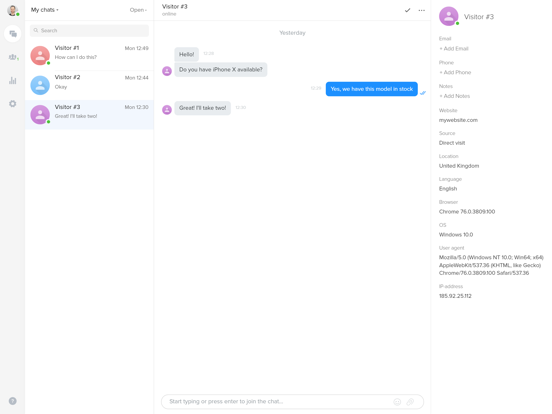Click Add Notes link

[454, 96]
